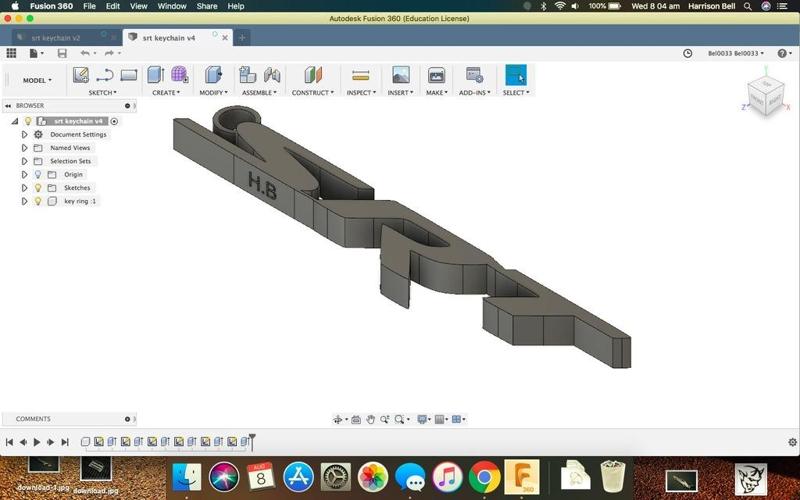Click the Look At navigation icon
The height and width of the screenshot is (500, 800).
(x=356, y=419)
